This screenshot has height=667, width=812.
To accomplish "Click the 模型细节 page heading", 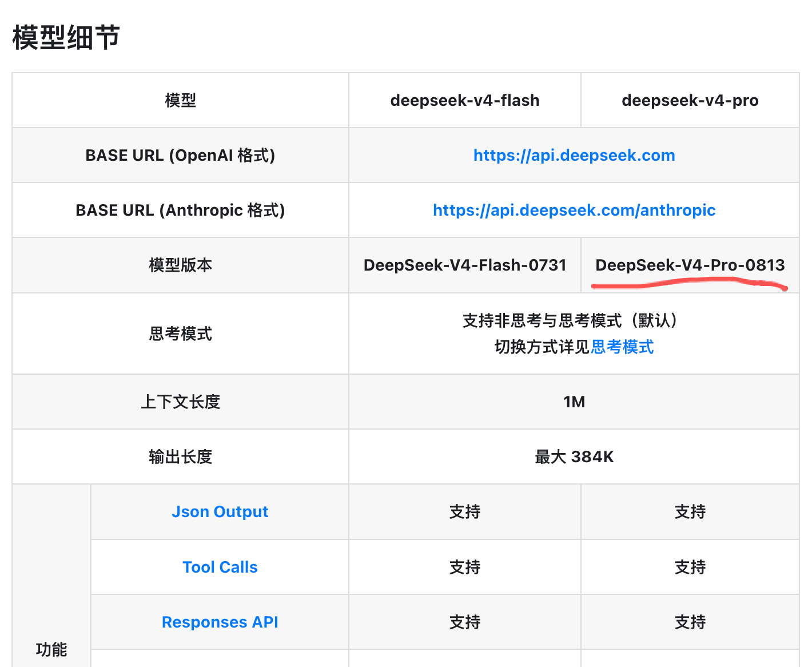I will pyautogui.click(x=66, y=38).
